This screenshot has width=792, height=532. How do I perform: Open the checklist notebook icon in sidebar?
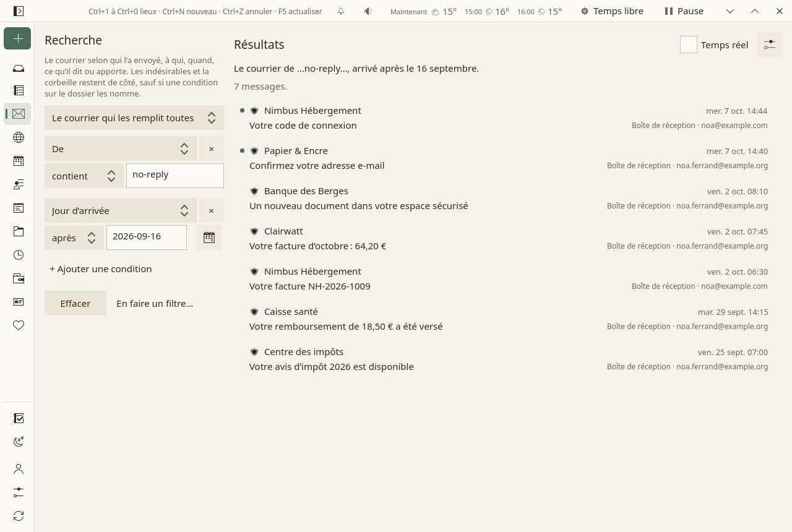(x=19, y=418)
